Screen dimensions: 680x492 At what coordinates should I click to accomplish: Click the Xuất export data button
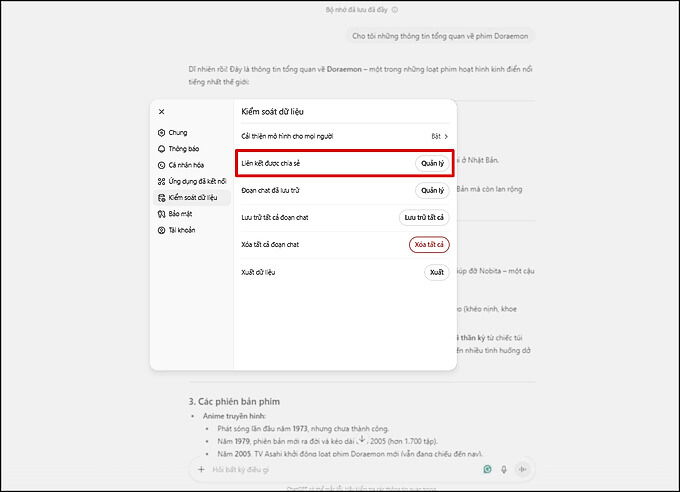pyautogui.click(x=436, y=272)
